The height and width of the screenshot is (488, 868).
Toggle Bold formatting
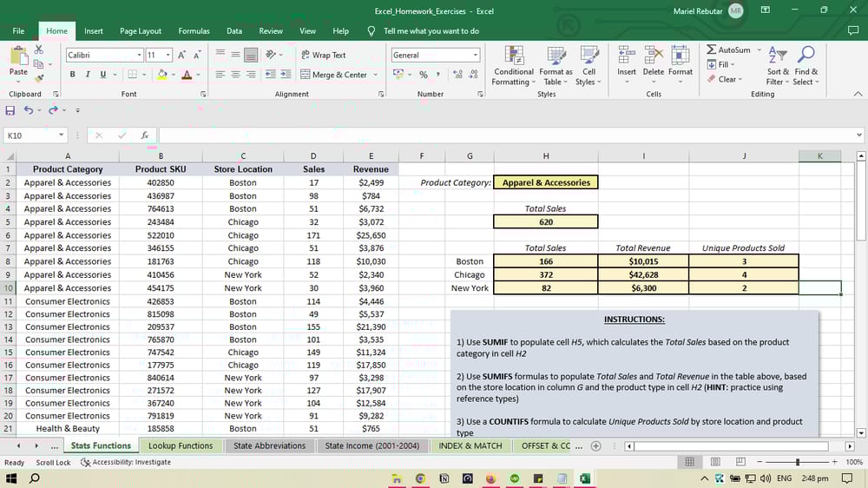73,74
